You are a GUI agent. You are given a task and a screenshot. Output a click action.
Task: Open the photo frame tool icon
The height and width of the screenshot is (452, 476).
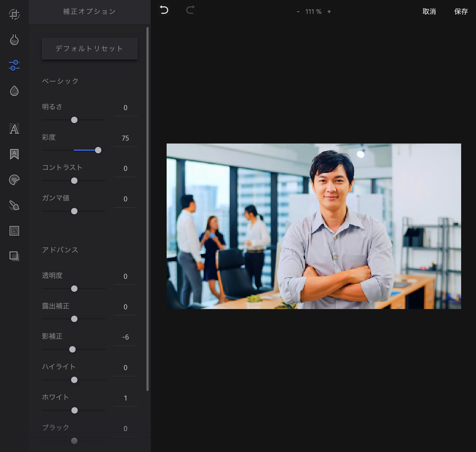[x=14, y=231]
